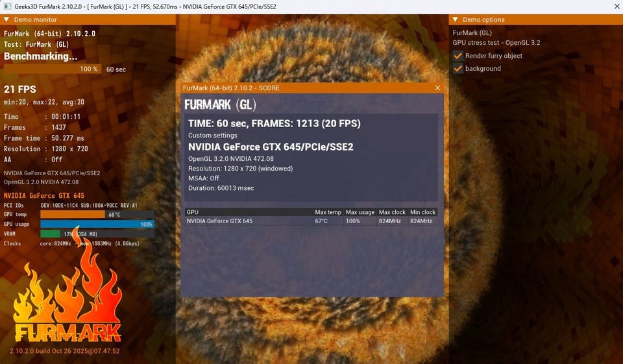Click the 60 sec duration label
Image resolution: width=623 pixels, height=364 pixels.
coord(116,69)
